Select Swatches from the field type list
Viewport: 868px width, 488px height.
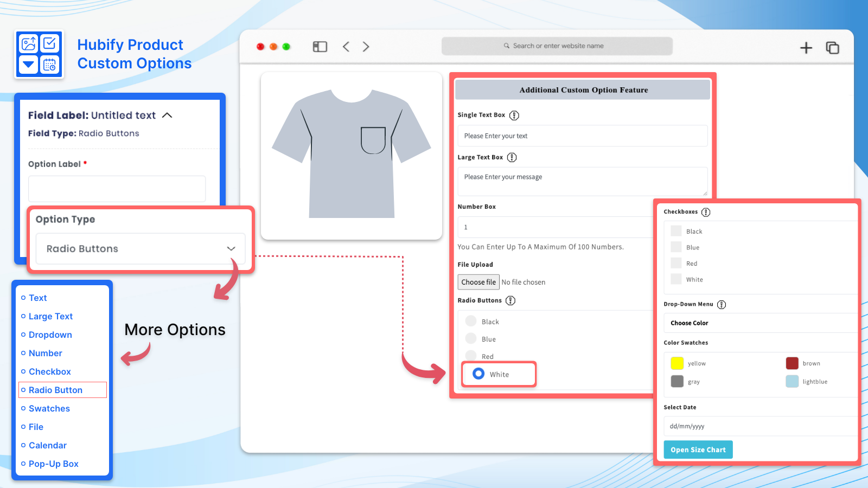(x=49, y=408)
